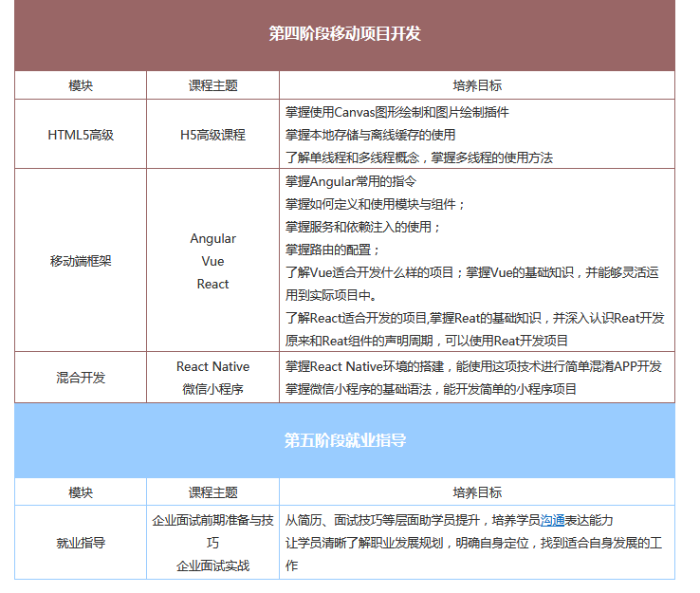The image size is (700, 593).
Task: Click React under the Vue entry
Action: click(x=212, y=284)
